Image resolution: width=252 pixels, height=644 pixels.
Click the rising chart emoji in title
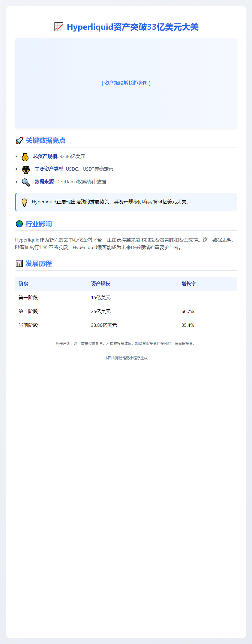(59, 27)
